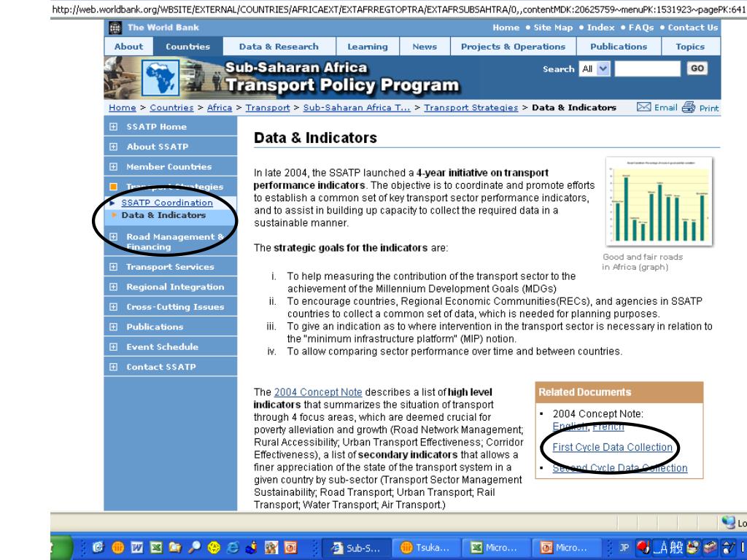Image resolution: width=747 pixels, height=560 pixels.
Task: Launch Excel from quick launch bar
Action: tap(156, 548)
